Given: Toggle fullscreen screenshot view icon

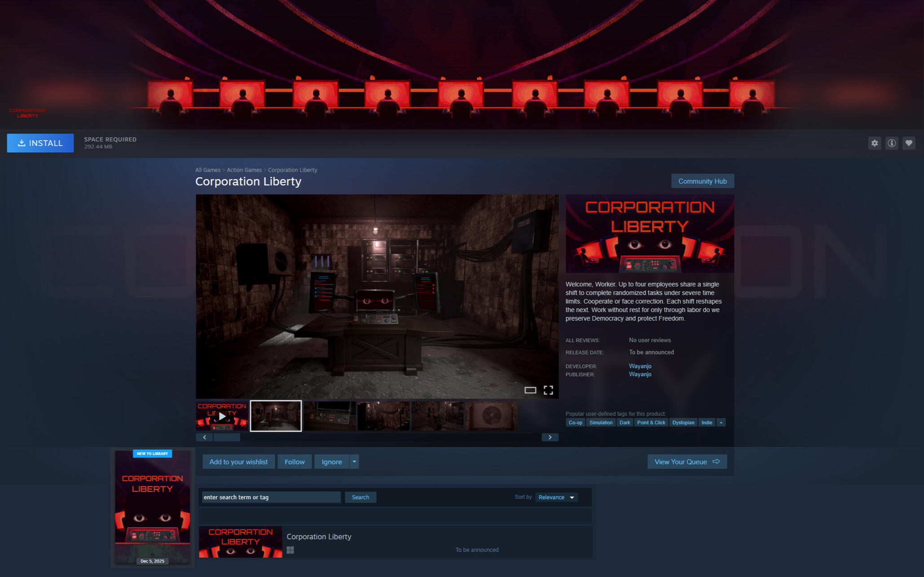Looking at the screenshot, I should point(548,390).
